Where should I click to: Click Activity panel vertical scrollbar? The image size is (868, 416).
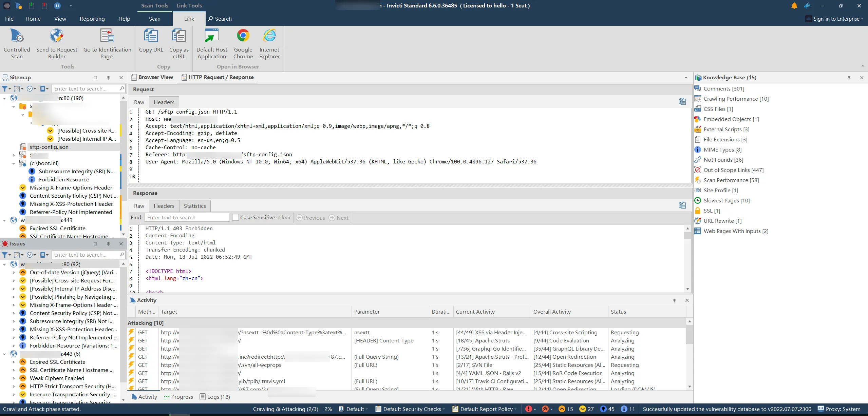(x=689, y=354)
